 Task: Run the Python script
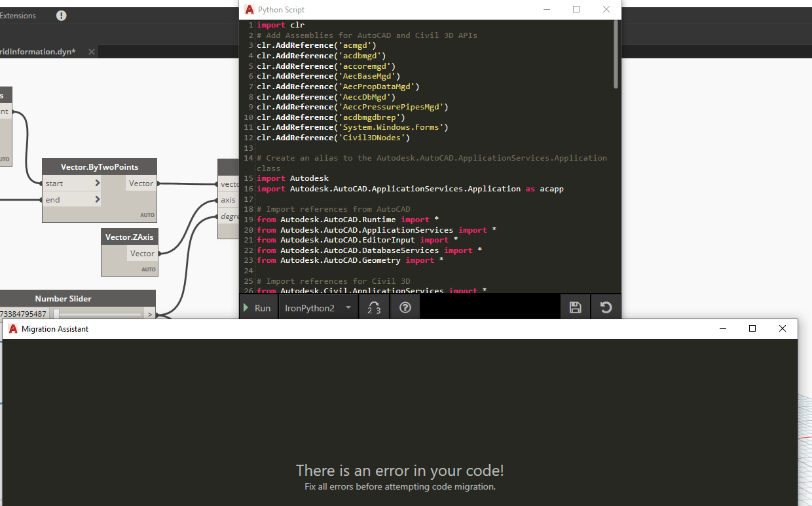tap(257, 307)
